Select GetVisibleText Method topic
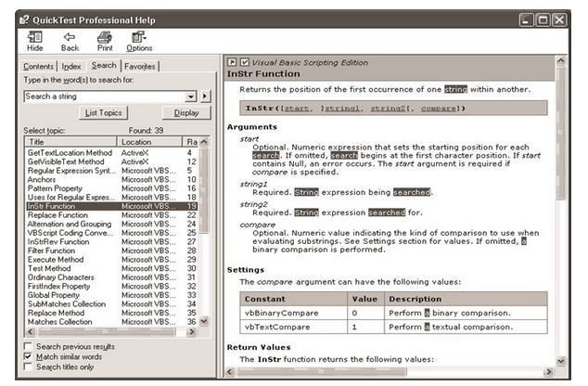Viewport: 588px width, 386px height. (111, 161)
